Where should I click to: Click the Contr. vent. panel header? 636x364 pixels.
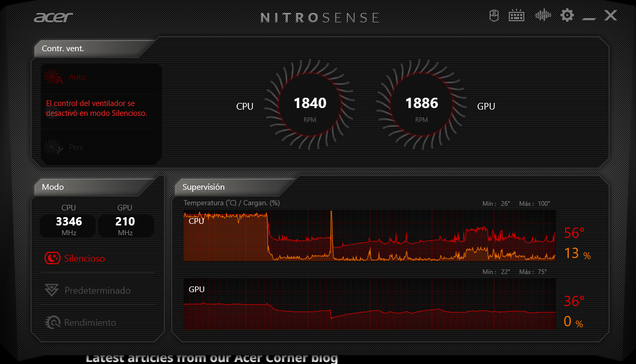[93, 49]
